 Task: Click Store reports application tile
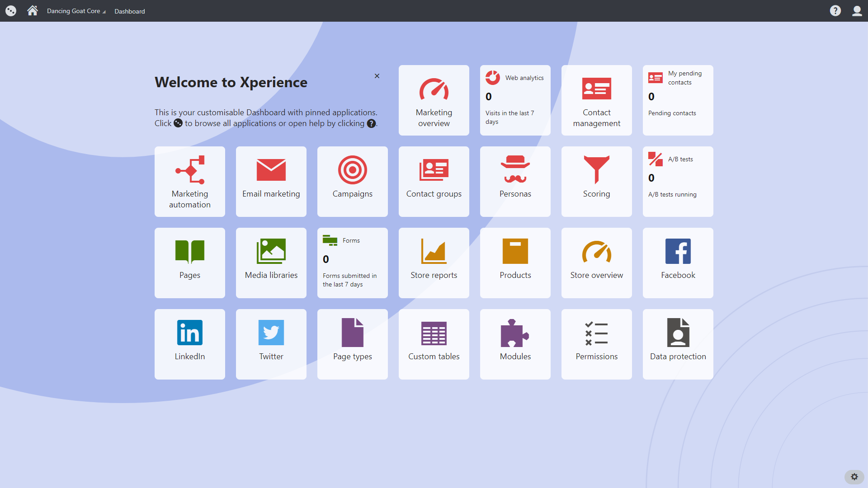tap(434, 263)
